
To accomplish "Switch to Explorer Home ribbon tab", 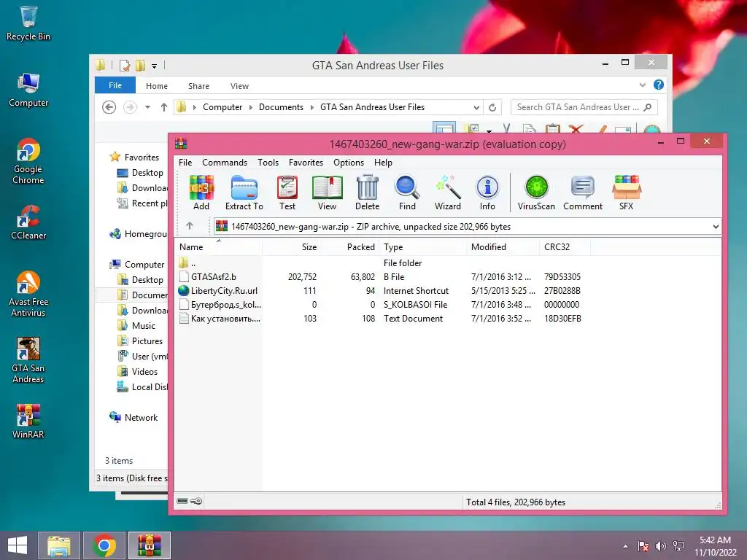I will tap(157, 86).
